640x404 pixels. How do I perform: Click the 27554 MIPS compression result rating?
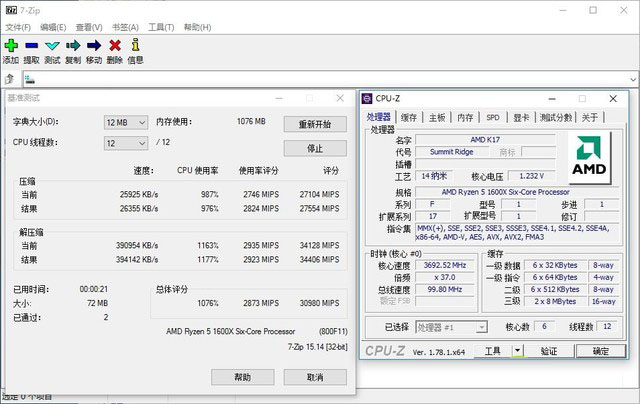319,208
